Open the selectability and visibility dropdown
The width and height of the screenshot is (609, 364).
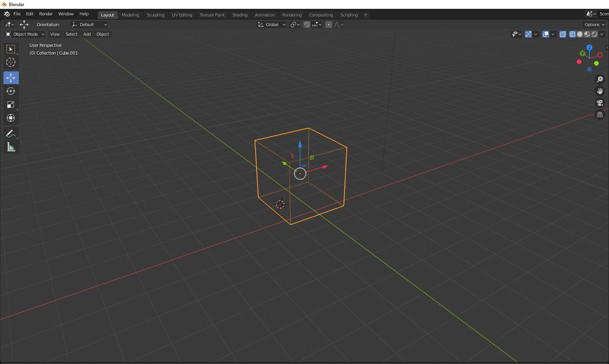point(517,34)
